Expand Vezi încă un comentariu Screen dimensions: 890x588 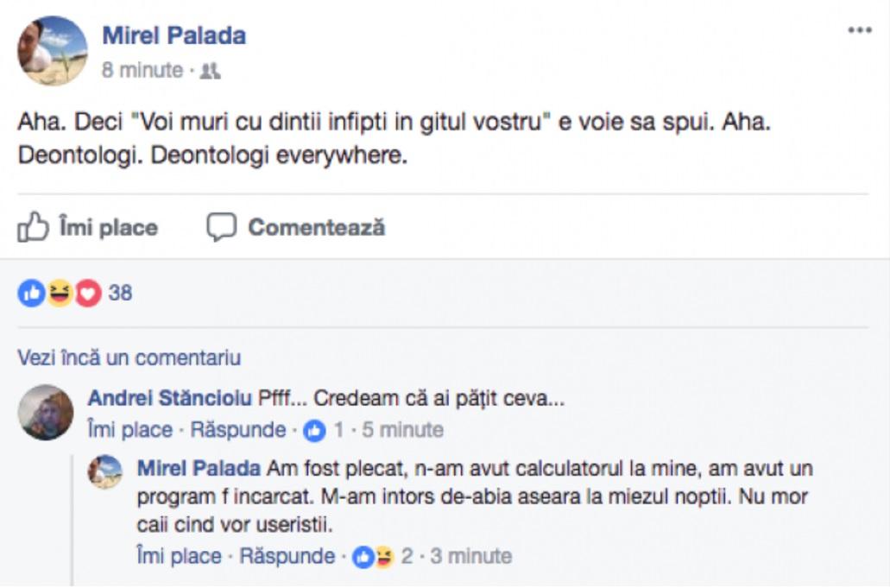click(129, 357)
